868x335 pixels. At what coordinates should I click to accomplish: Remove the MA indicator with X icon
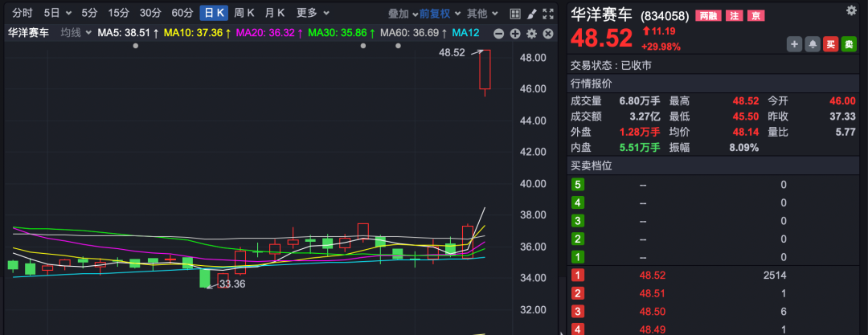(x=547, y=33)
